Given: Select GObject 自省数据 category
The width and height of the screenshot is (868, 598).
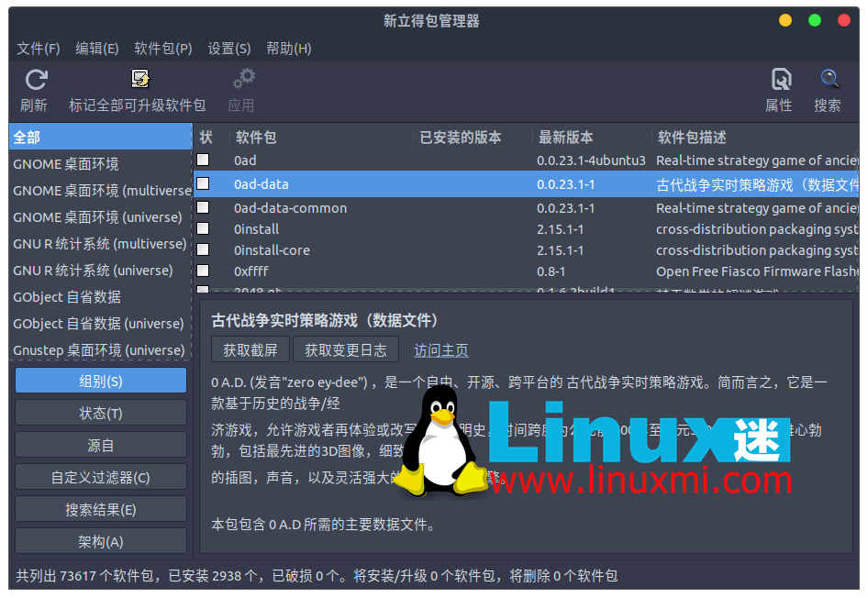Looking at the screenshot, I should [100, 296].
